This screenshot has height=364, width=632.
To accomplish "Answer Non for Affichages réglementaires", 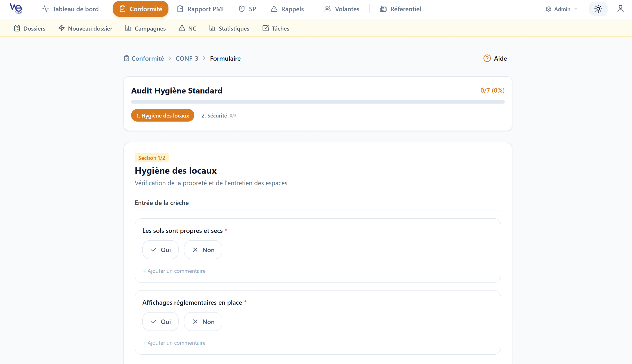I will click(203, 322).
